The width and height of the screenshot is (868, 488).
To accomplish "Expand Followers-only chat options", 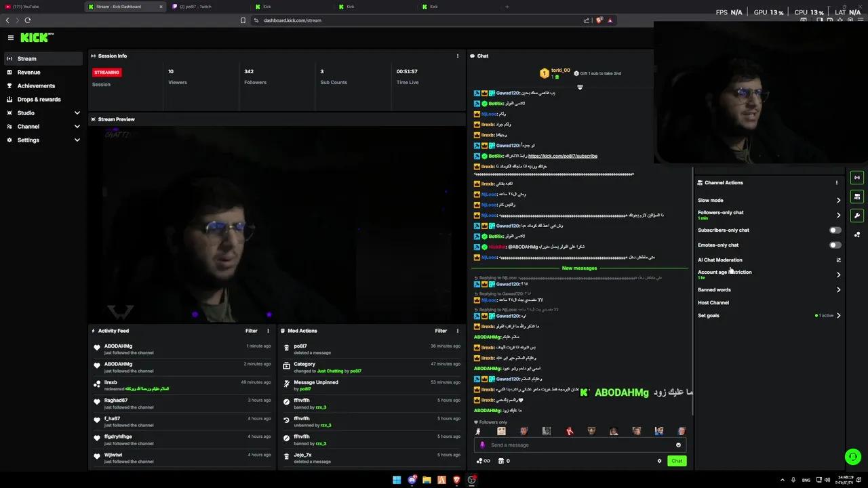I will tap(838, 216).
